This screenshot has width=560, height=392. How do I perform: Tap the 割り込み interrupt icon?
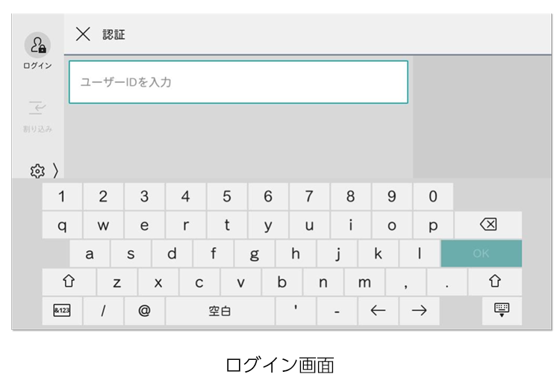coord(37,108)
